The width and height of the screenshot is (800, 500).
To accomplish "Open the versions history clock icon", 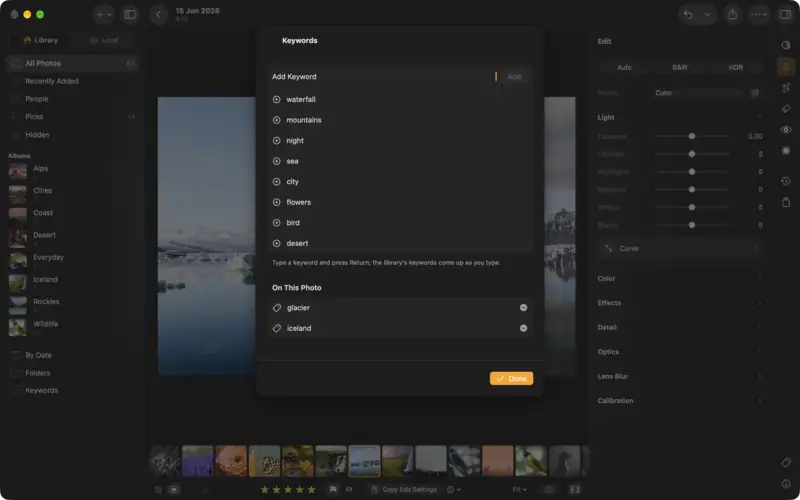I will [786, 181].
